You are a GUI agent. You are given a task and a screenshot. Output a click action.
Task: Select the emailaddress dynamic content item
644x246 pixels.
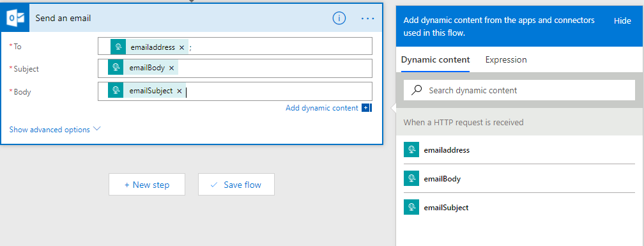point(519,150)
